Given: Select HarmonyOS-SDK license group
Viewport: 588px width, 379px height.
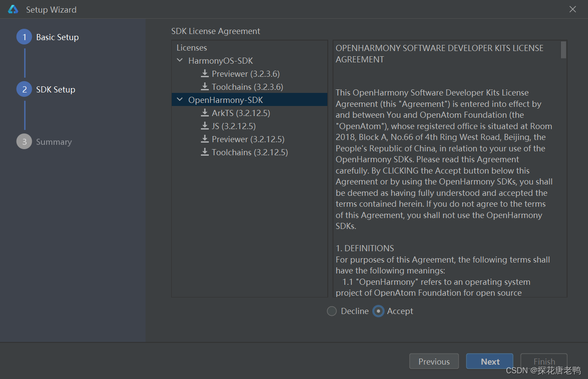Looking at the screenshot, I should [221, 61].
